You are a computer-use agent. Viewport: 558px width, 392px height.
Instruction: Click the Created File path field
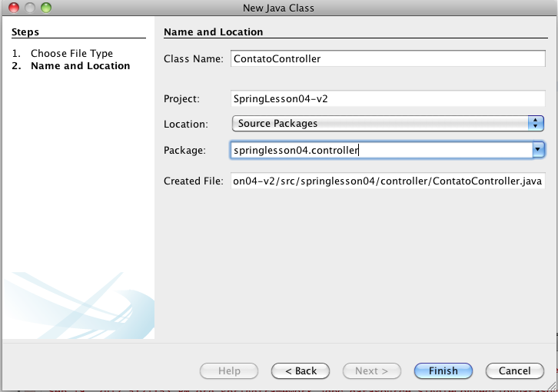(x=388, y=181)
